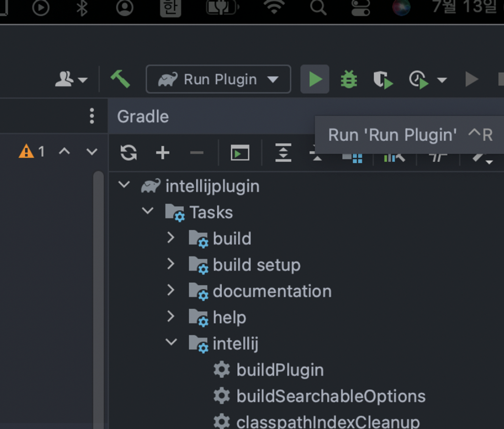Select the Tasks folder label
The image size is (504, 429).
point(211,212)
